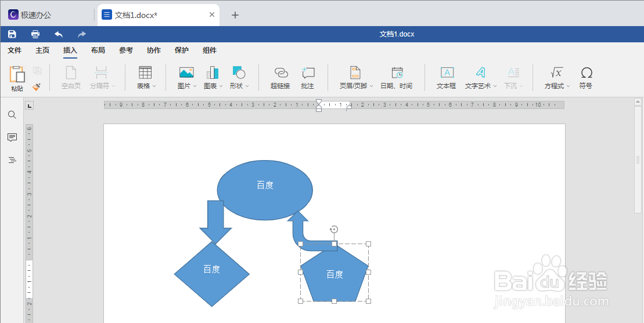Switch to the 参考 tab

tap(125, 50)
